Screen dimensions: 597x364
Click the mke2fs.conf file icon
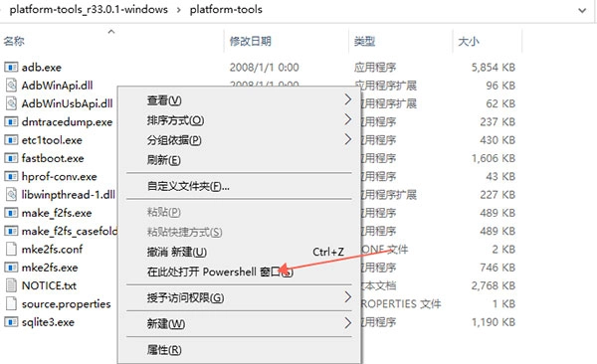[x=11, y=249]
